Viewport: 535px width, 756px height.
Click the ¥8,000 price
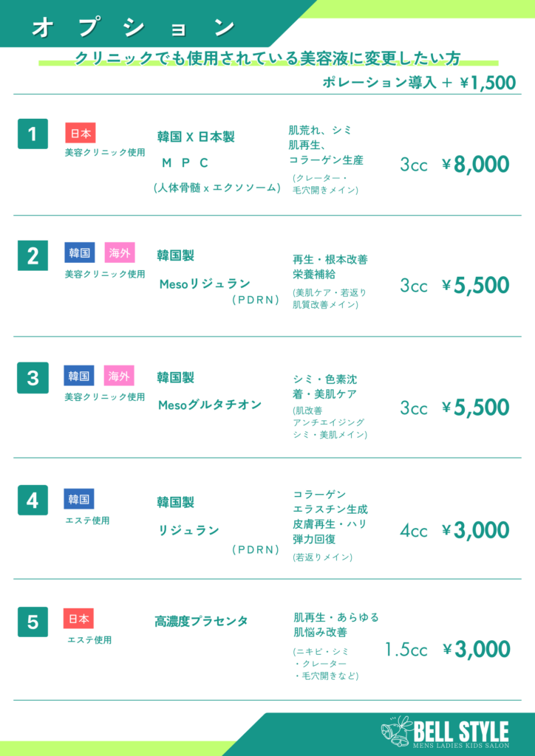476,164
